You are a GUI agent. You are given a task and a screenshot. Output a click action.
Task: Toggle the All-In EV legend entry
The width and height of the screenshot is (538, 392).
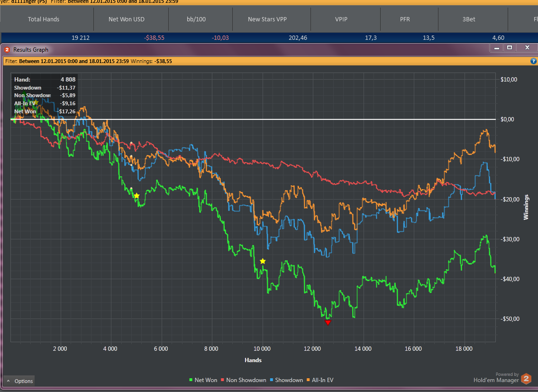[x=320, y=380]
